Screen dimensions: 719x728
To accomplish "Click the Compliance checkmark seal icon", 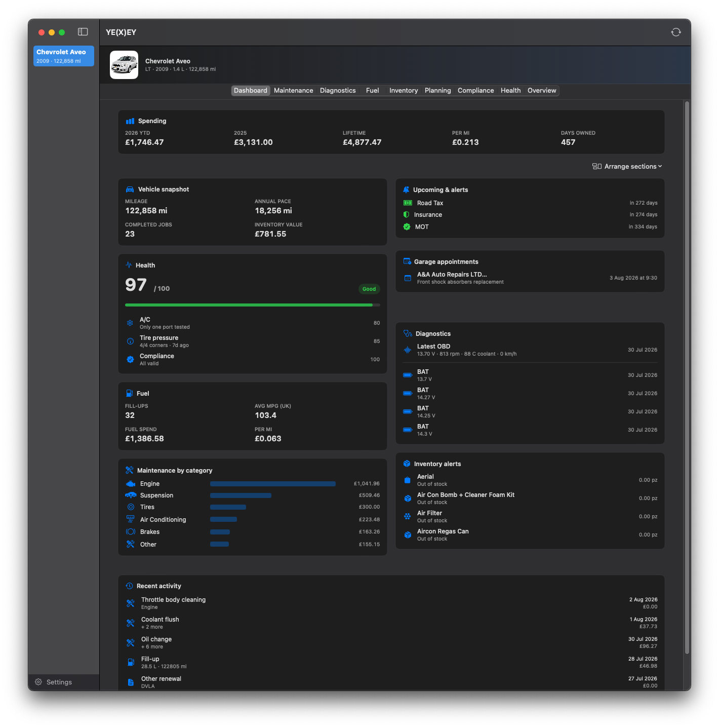I will coord(130,359).
